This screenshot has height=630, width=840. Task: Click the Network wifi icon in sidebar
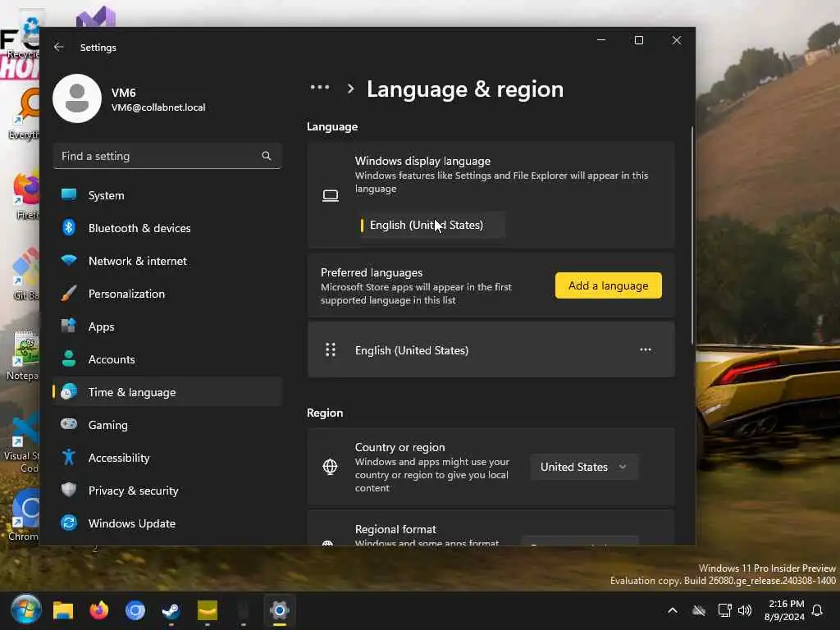point(69,260)
